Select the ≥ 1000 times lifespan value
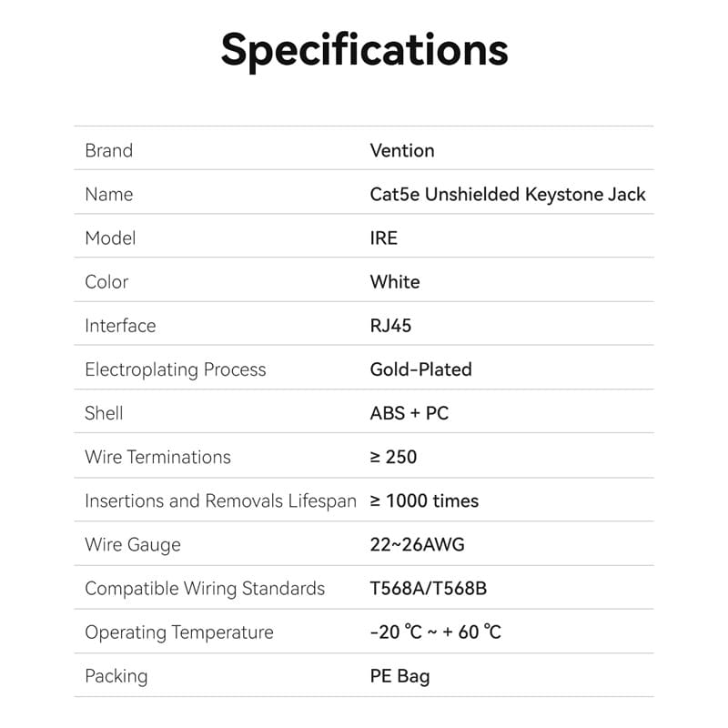 coord(424,500)
